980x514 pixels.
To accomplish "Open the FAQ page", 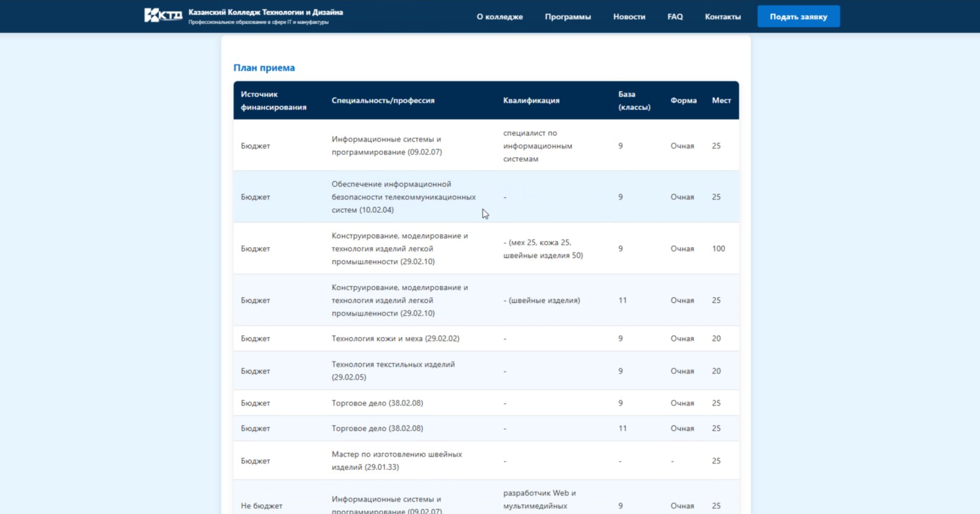I will tap(675, 17).
